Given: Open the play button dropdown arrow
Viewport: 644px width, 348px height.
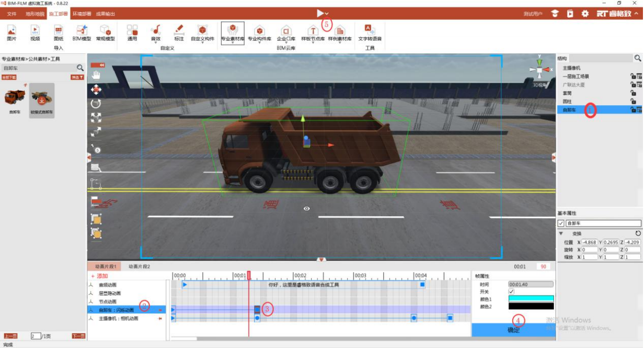Looking at the screenshot, I should [x=327, y=14].
